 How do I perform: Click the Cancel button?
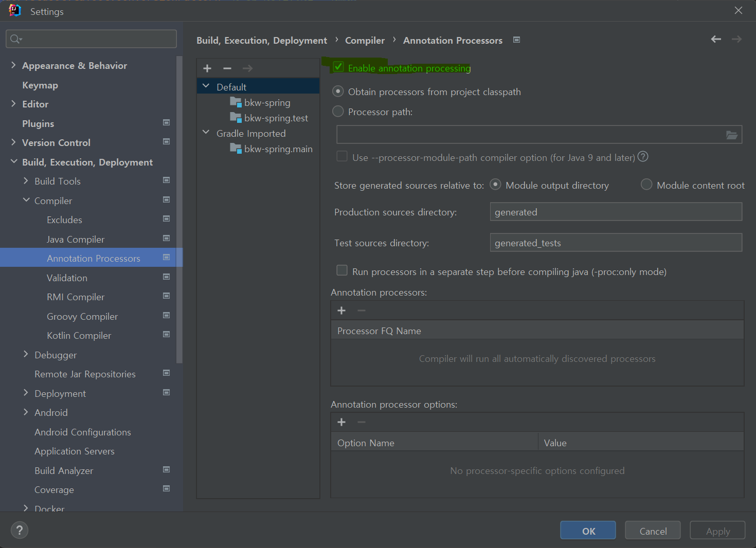click(x=653, y=531)
